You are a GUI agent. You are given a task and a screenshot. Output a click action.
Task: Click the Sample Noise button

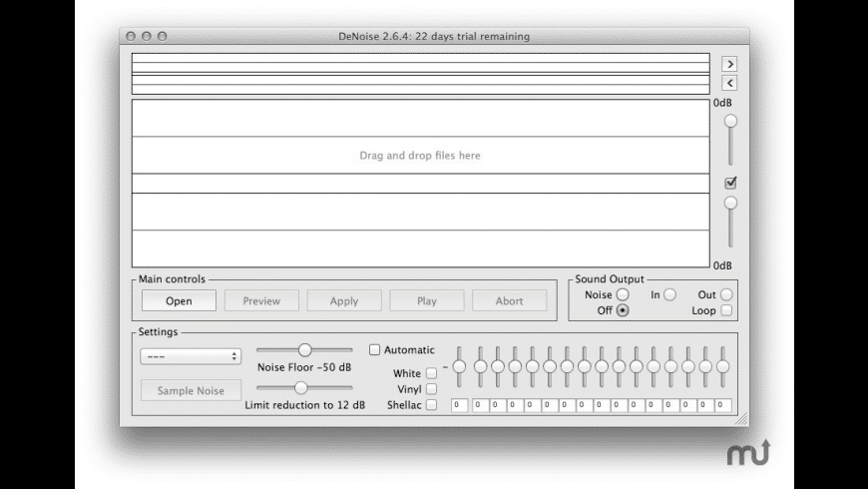191,390
